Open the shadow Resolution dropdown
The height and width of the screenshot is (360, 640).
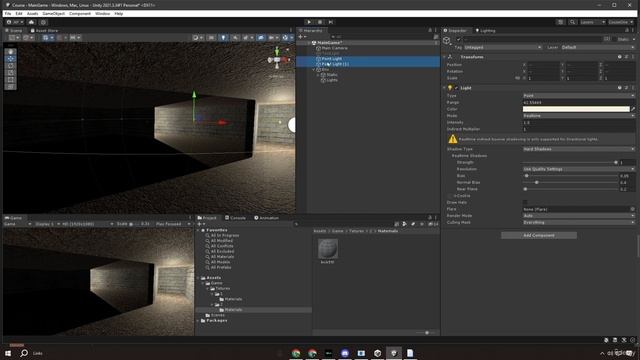(x=579, y=169)
